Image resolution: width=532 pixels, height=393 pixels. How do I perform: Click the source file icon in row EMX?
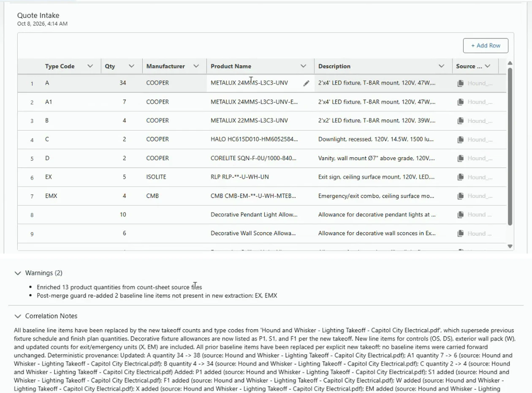(461, 196)
